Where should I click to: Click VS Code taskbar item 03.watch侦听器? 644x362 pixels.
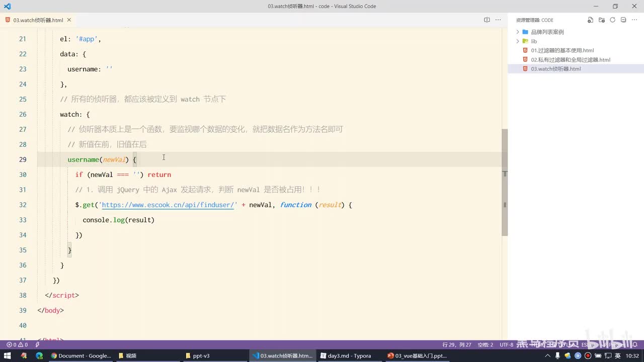coord(282,355)
